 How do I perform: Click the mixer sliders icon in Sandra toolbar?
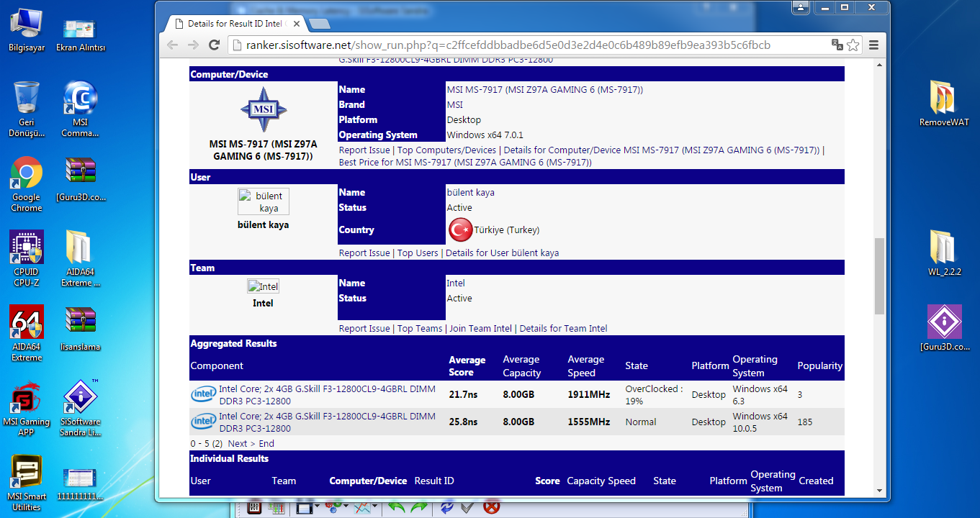click(255, 506)
